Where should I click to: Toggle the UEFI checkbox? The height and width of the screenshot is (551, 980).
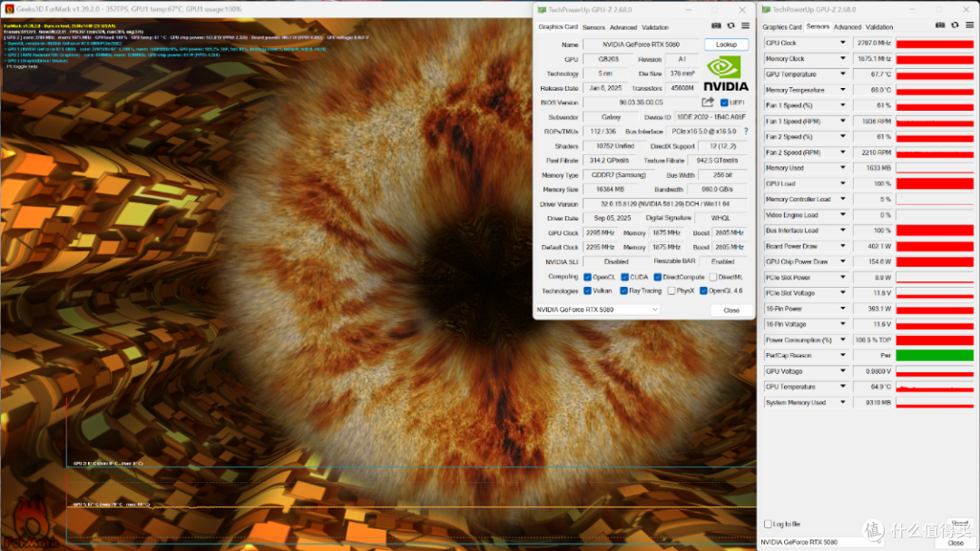pyautogui.click(x=724, y=103)
